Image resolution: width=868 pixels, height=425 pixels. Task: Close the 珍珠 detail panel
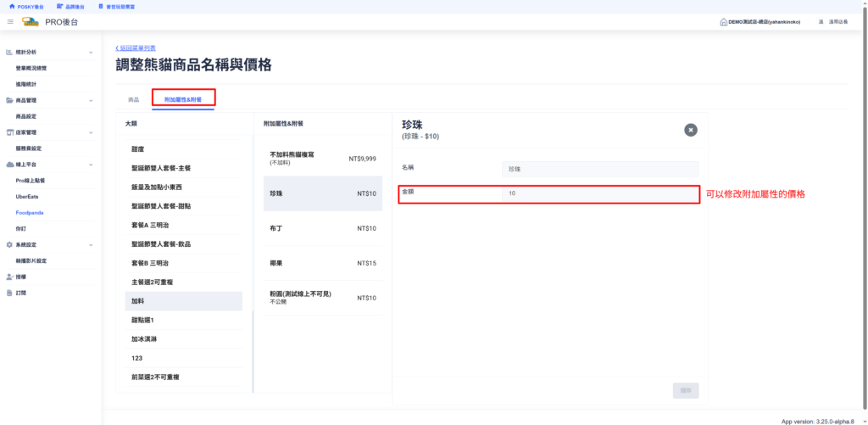[x=691, y=130]
